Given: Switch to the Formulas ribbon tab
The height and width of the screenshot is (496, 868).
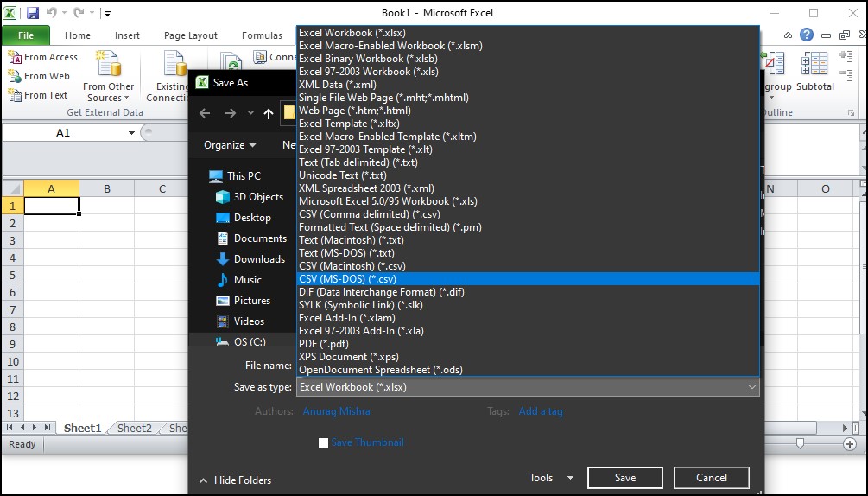Looking at the screenshot, I should pos(262,35).
